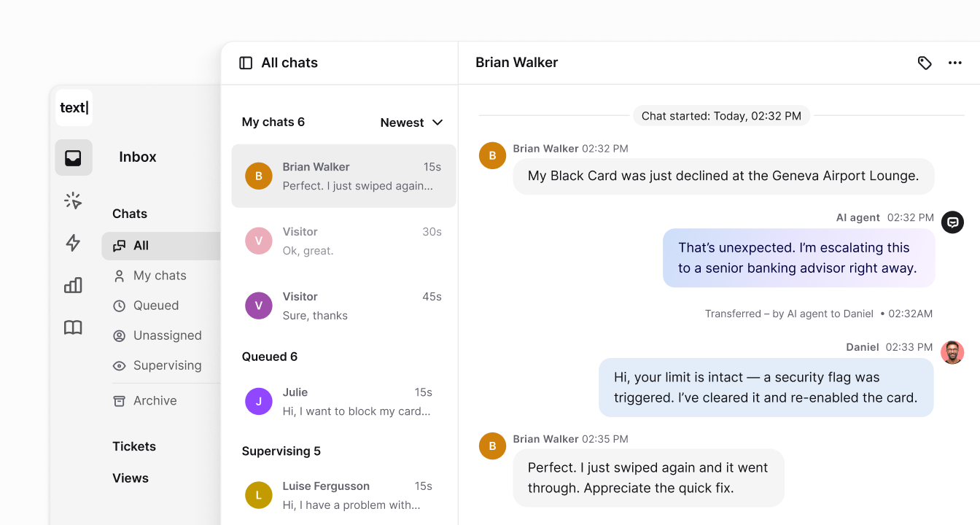
Task: Open the Newest sort dropdown
Action: (x=411, y=122)
